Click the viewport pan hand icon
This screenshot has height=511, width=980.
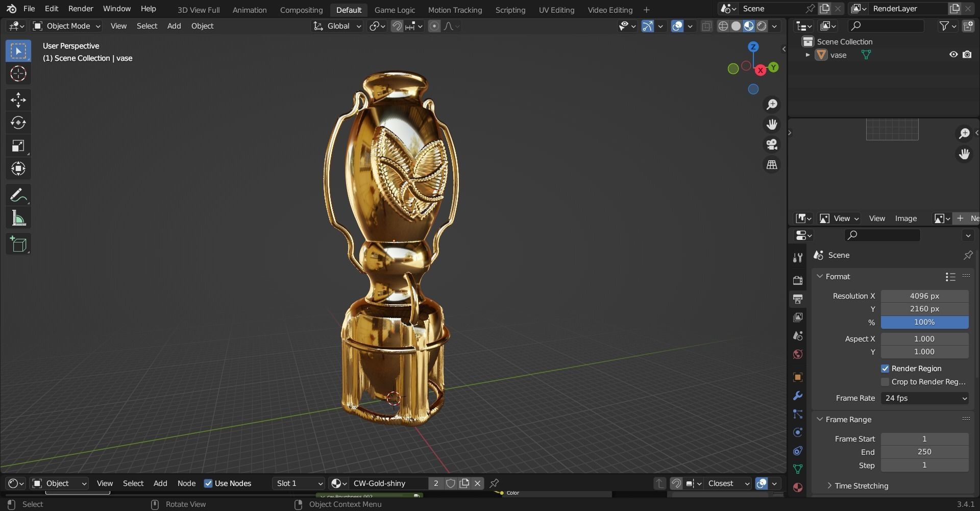772,125
